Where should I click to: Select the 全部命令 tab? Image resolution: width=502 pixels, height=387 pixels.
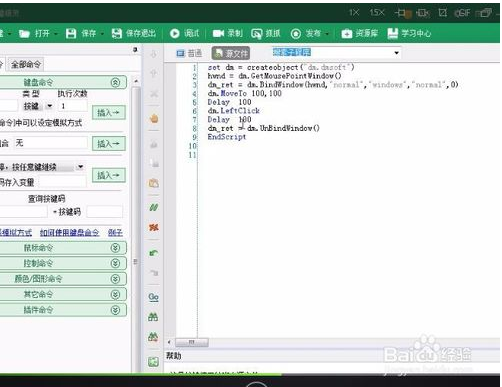tap(26, 64)
